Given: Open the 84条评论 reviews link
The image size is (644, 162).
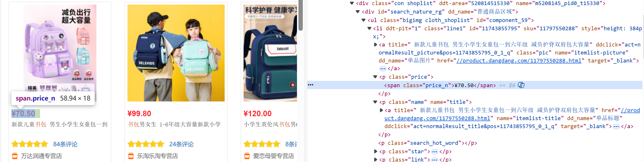Looking at the screenshot, I should (65, 144).
